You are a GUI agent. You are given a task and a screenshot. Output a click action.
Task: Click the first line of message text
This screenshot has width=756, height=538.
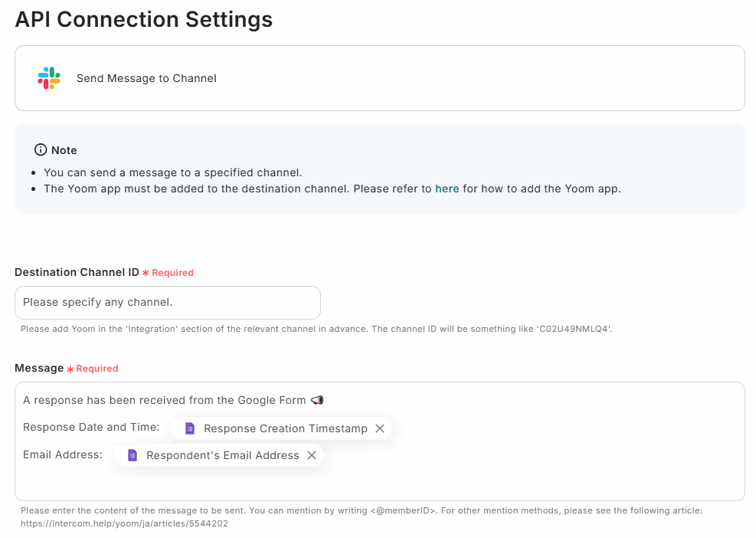pos(165,400)
